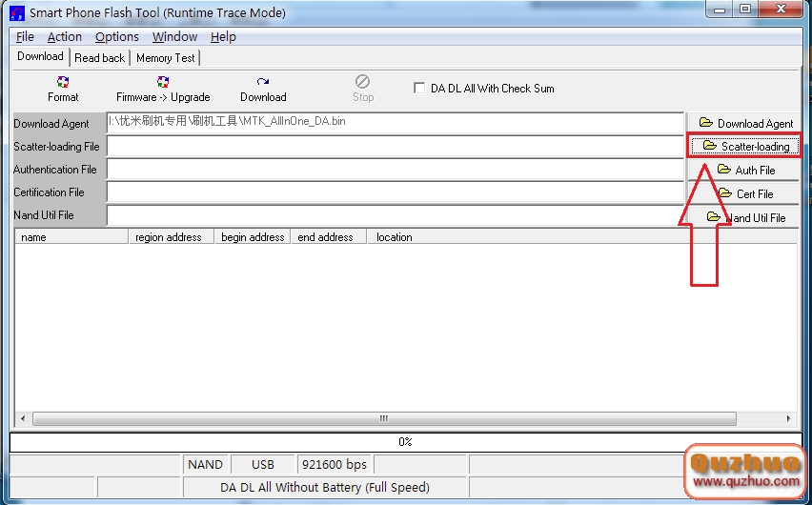Maximize the Flash Tool window
This screenshot has width=812, height=505.
point(744,9)
